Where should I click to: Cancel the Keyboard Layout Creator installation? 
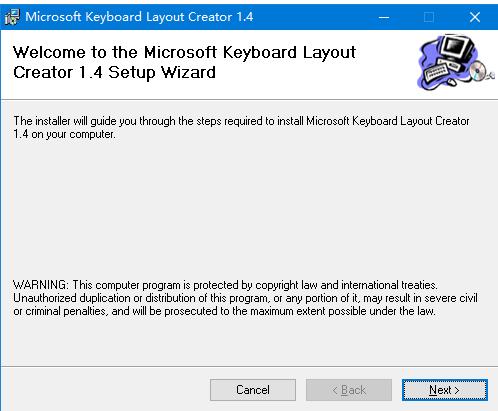click(253, 390)
